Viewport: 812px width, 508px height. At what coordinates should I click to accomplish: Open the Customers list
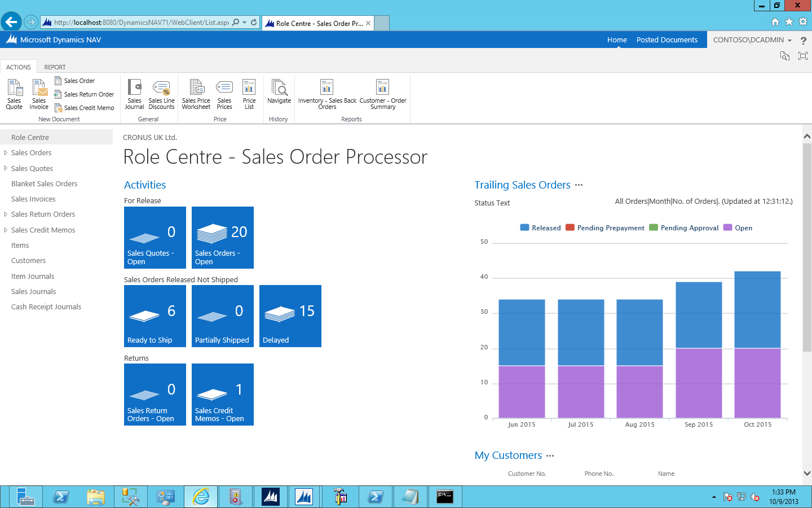point(28,261)
